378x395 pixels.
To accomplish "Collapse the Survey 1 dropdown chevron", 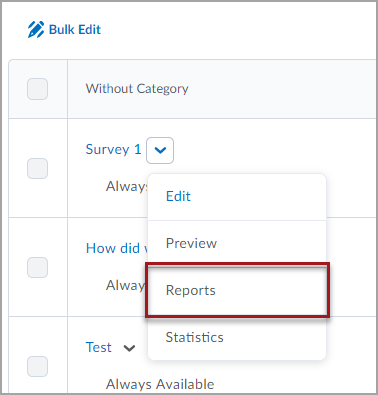I will (x=160, y=150).
